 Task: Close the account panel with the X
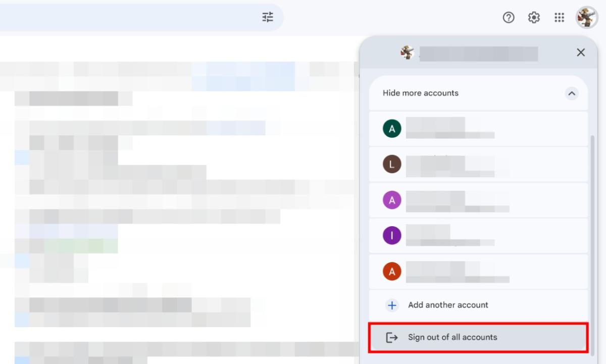coord(580,53)
